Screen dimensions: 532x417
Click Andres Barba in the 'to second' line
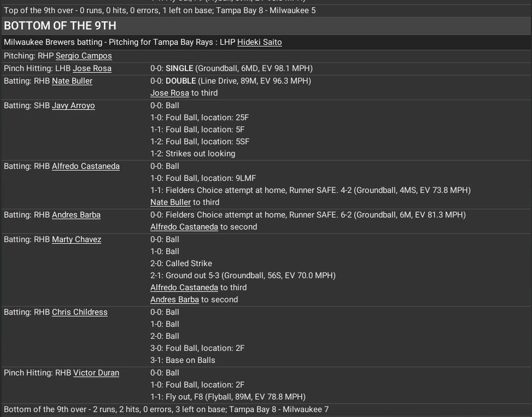coord(174,299)
